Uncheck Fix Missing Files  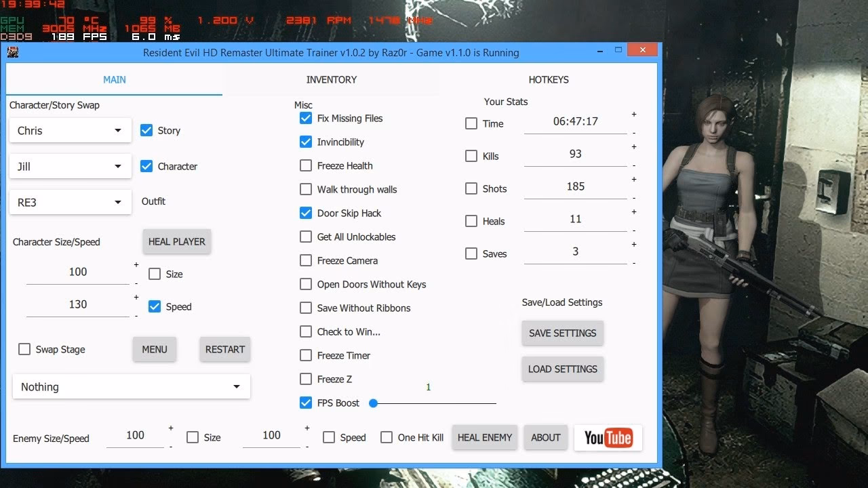(x=306, y=118)
